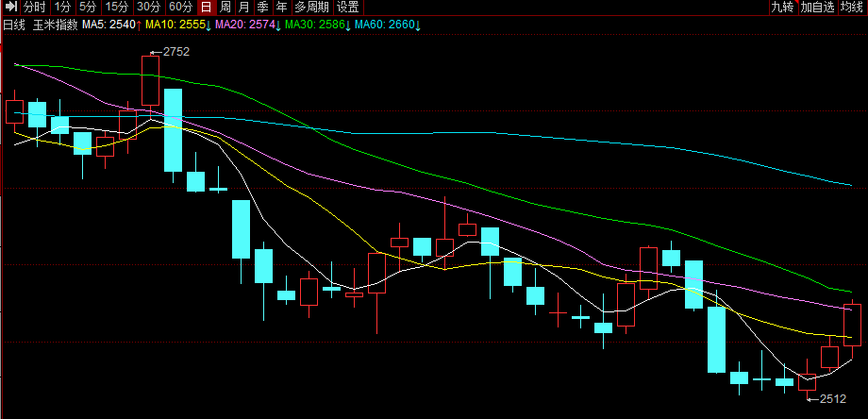The width and height of the screenshot is (868, 419).
Task: Click the tall red candlestick at the 2752 high
Action: [150, 81]
